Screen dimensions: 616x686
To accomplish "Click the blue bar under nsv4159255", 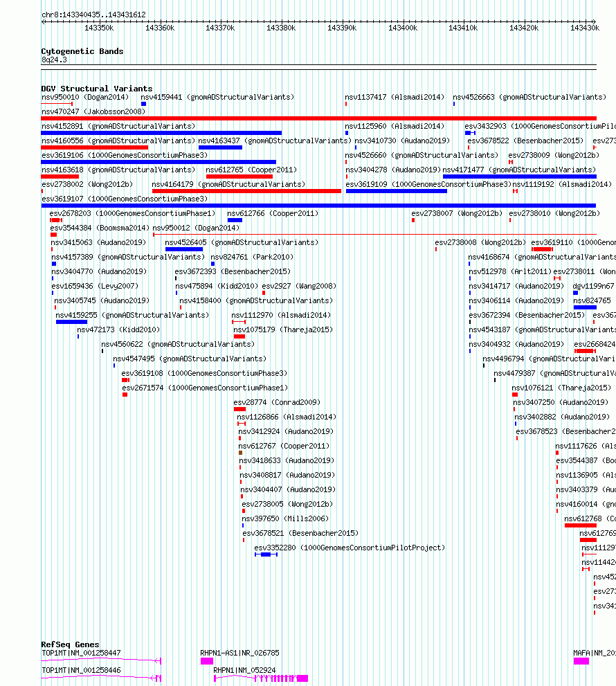I will coord(72,322).
